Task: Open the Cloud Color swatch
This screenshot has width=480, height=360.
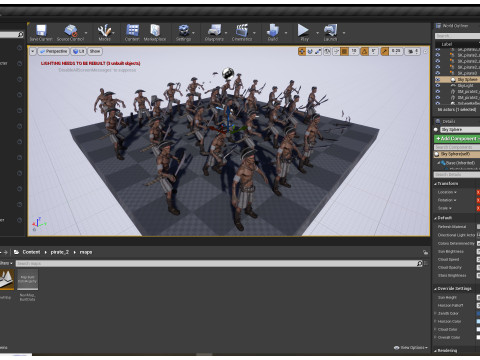Action: click(x=478, y=329)
